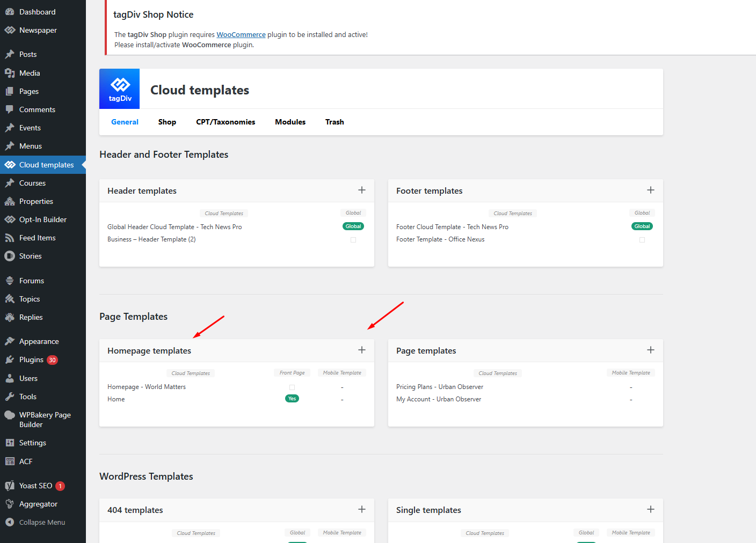Click the Aggregator rocket icon
This screenshot has width=756, height=543.
pyautogui.click(x=10, y=504)
